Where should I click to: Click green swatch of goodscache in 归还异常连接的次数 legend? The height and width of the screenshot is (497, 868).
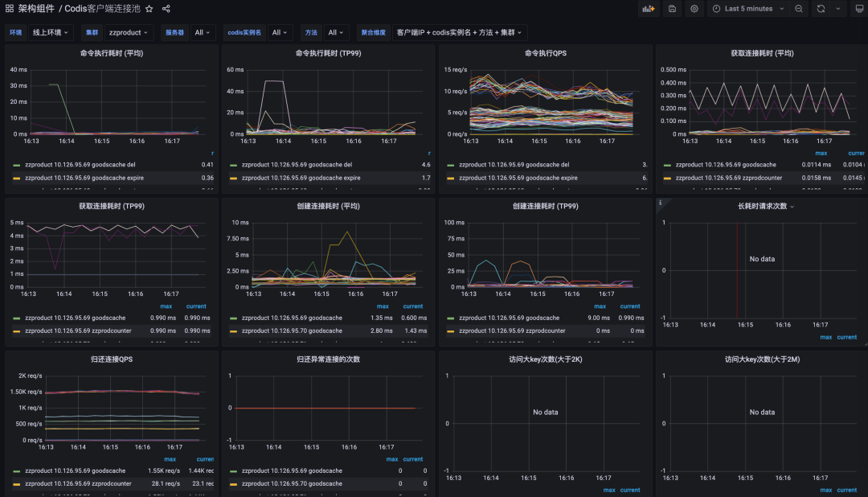[x=234, y=471]
